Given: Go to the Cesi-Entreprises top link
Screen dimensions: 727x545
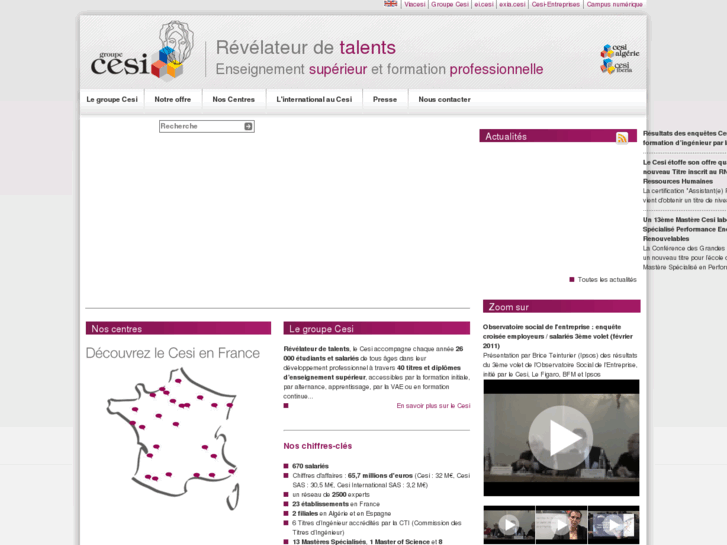Looking at the screenshot, I should point(555,4).
